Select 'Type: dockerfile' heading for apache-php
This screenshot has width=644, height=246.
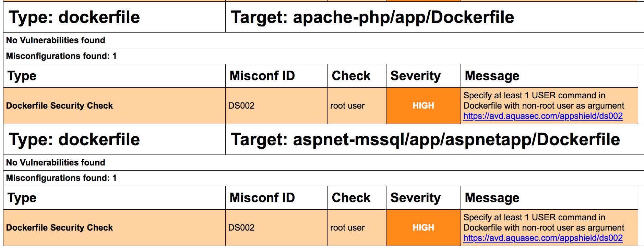[x=74, y=17]
